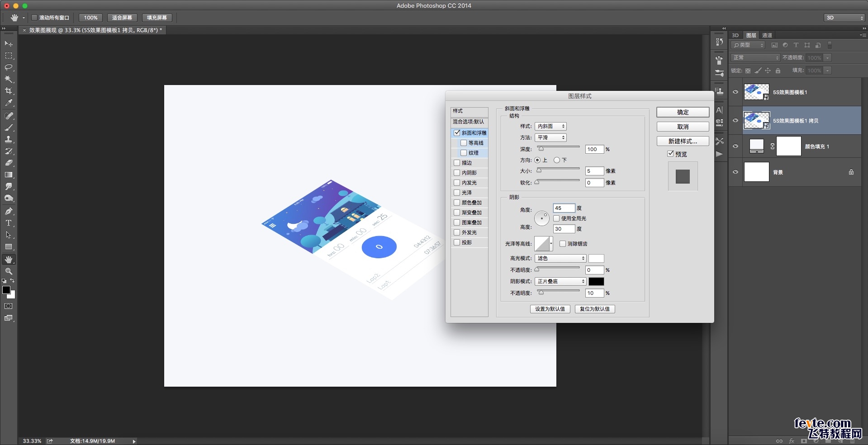Switch to the 通道 tab
Image resolution: width=868 pixels, height=445 pixels.
pyautogui.click(x=767, y=35)
